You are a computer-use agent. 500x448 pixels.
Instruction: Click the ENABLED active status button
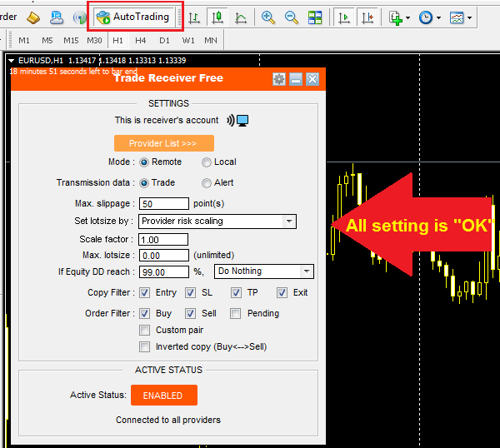click(164, 396)
